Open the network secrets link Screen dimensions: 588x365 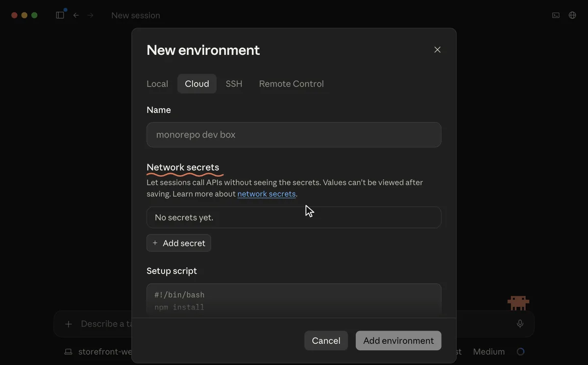click(267, 194)
